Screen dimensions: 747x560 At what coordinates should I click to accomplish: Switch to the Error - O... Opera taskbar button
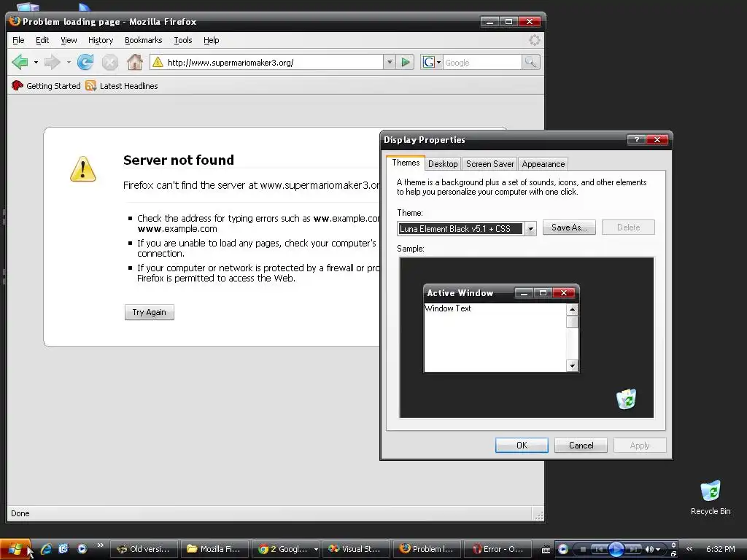click(x=498, y=549)
